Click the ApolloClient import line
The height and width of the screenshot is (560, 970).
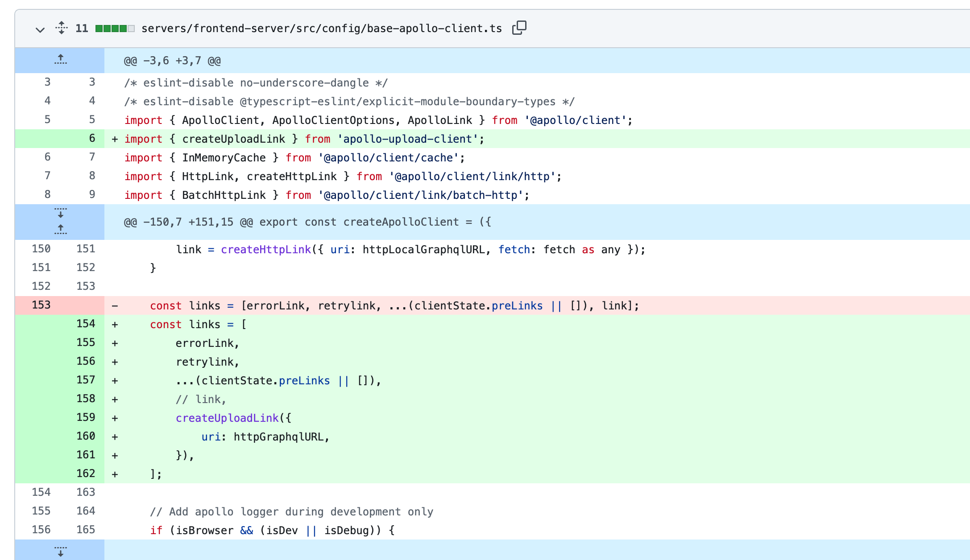click(x=378, y=120)
